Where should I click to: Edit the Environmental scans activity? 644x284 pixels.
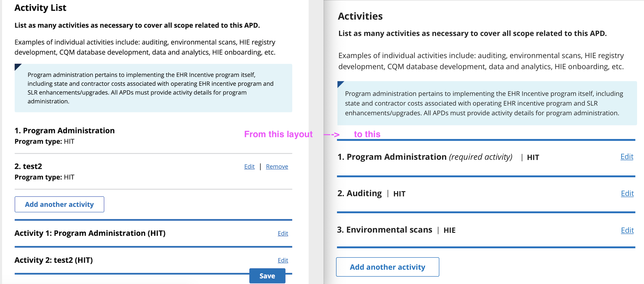tap(627, 230)
